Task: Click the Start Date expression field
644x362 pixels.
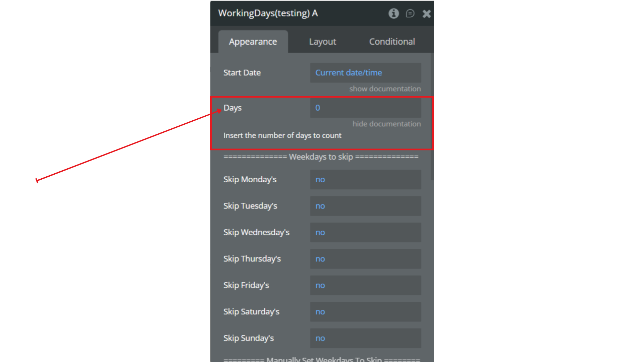Action: point(365,73)
